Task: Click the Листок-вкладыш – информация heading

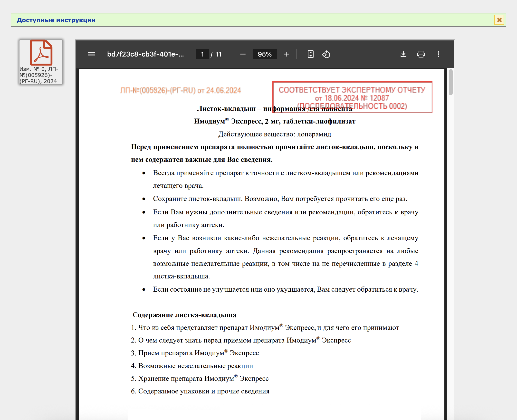Action: coord(275,108)
